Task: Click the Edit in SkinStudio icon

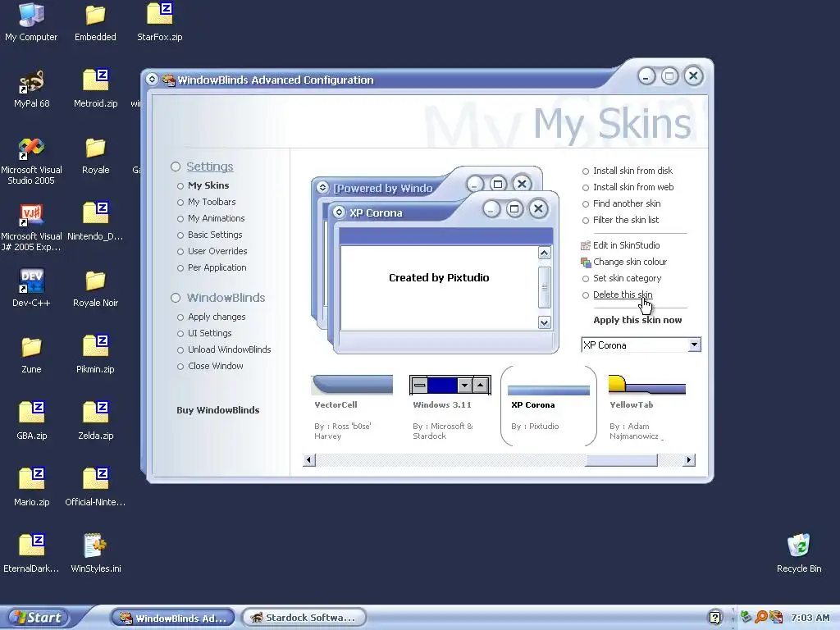Action: coord(586,246)
